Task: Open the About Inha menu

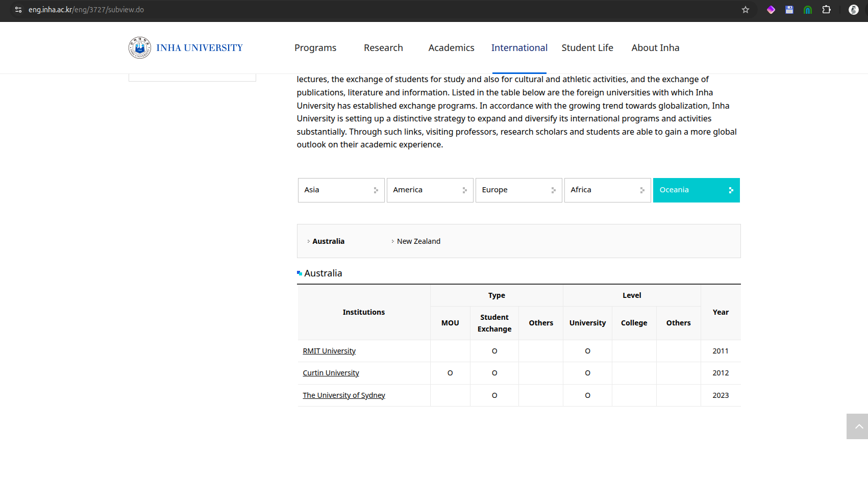Action: click(655, 47)
